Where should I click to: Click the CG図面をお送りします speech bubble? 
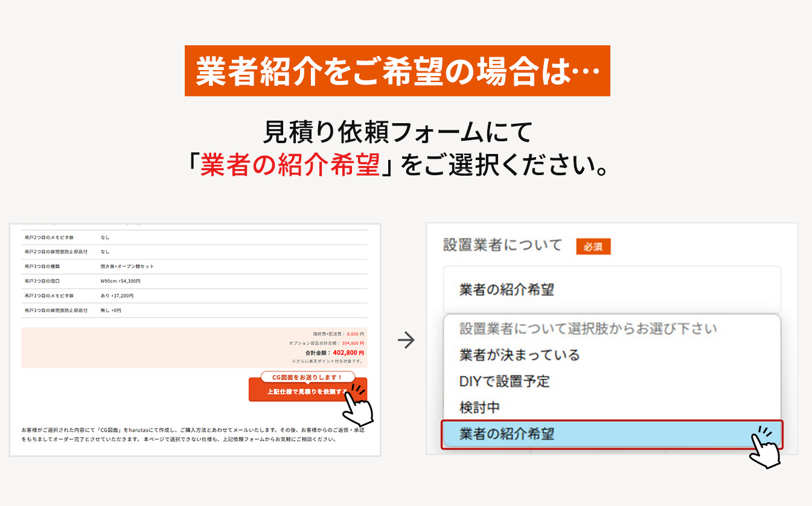coord(307,377)
